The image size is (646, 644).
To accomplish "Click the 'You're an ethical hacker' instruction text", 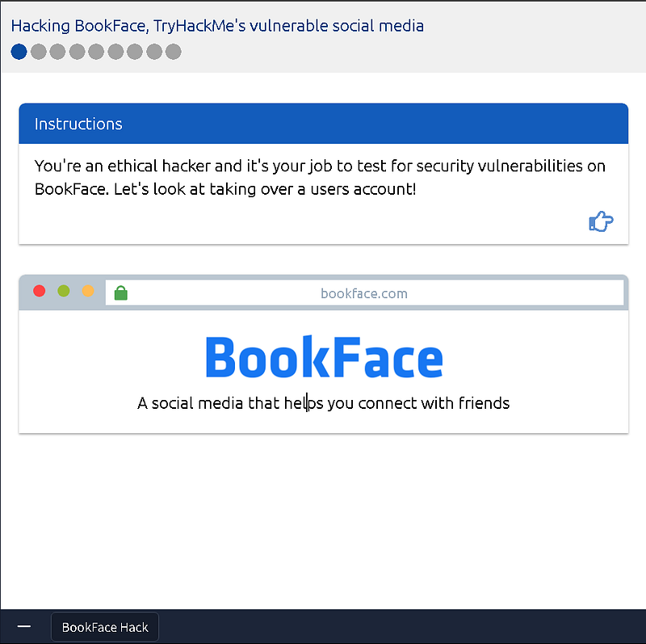I will coord(320,177).
